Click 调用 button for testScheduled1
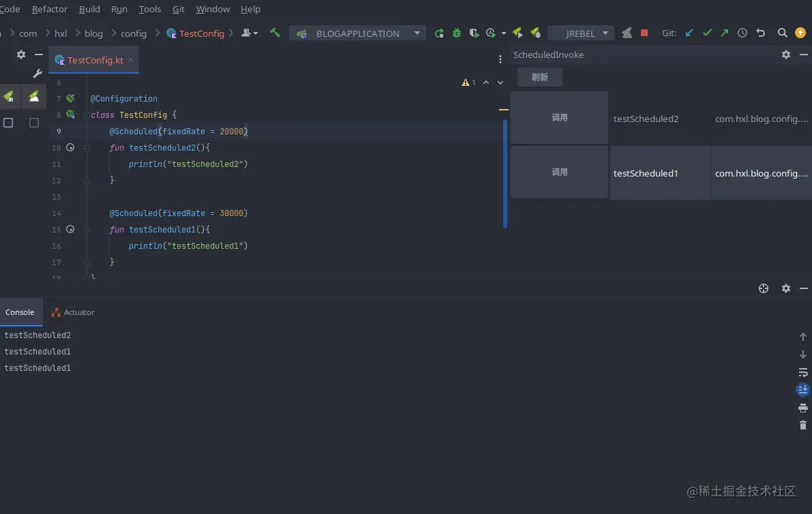 559,172
